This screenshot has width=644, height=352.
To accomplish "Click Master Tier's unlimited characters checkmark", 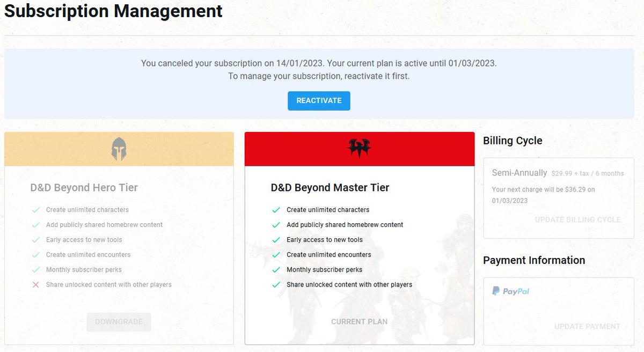I will (276, 210).
